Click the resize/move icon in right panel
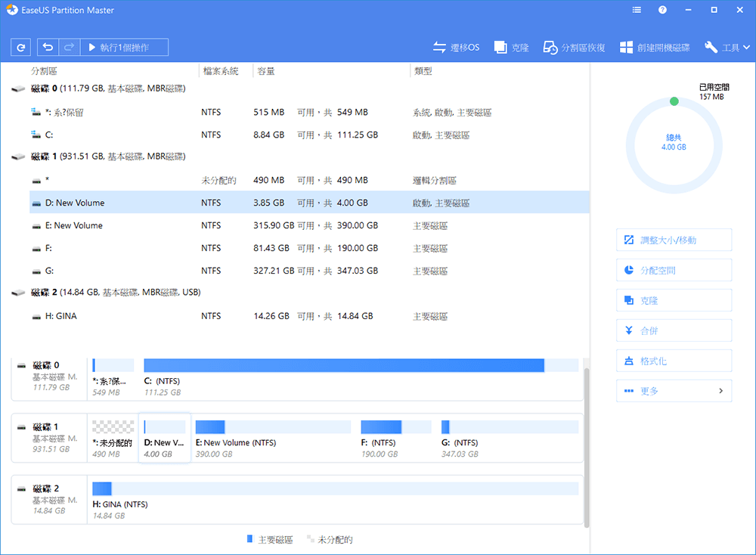756x555 pixels. (629, 240)
